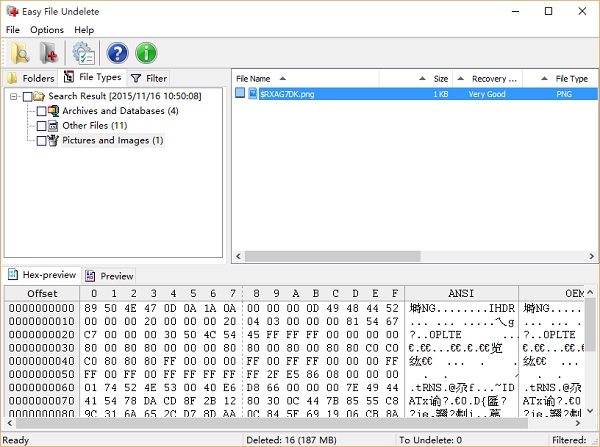The image size is (600, 447).
Task: Check the $RXAG7DK.png file checkbox
Action: point(240,93)
